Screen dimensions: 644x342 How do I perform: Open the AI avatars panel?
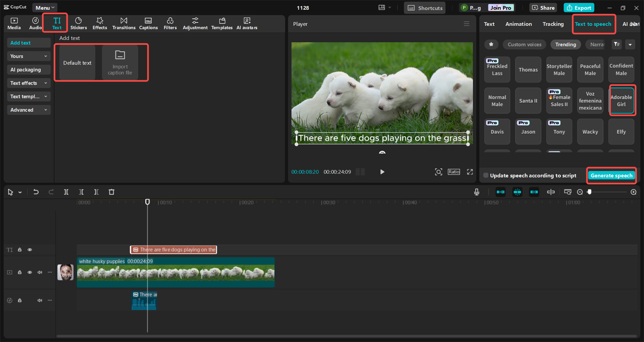point(247,23)
